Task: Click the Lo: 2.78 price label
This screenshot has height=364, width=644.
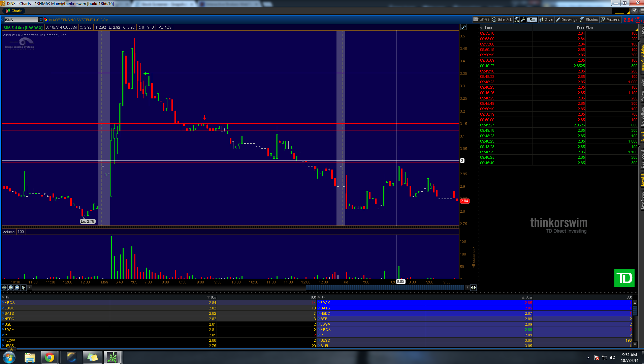Action: (88, 221)
